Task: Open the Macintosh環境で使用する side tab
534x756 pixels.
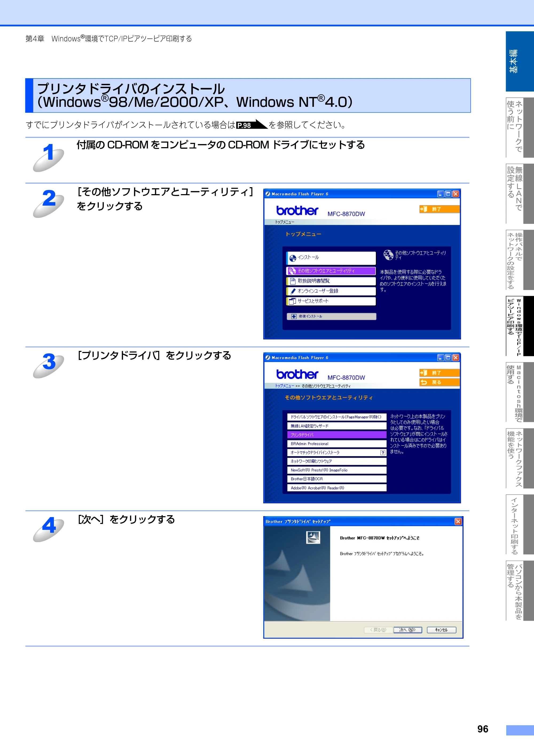Action: tap(520, 392)
